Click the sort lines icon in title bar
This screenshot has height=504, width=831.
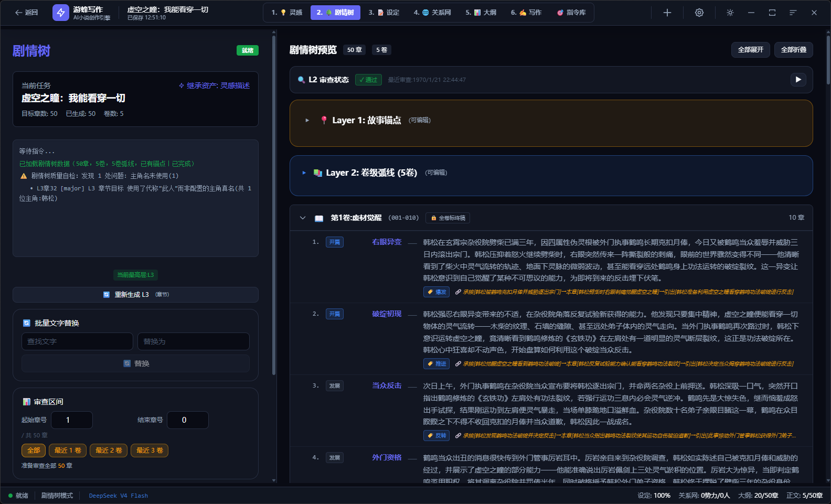point(793,13)
